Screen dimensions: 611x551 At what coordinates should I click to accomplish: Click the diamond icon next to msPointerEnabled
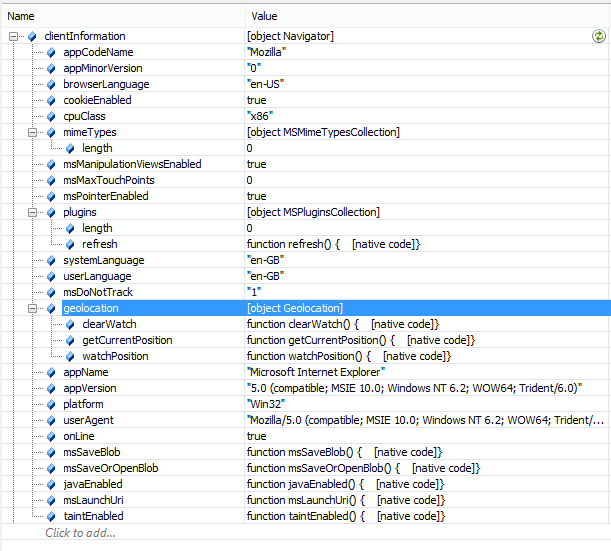click(x=51, y=196)
